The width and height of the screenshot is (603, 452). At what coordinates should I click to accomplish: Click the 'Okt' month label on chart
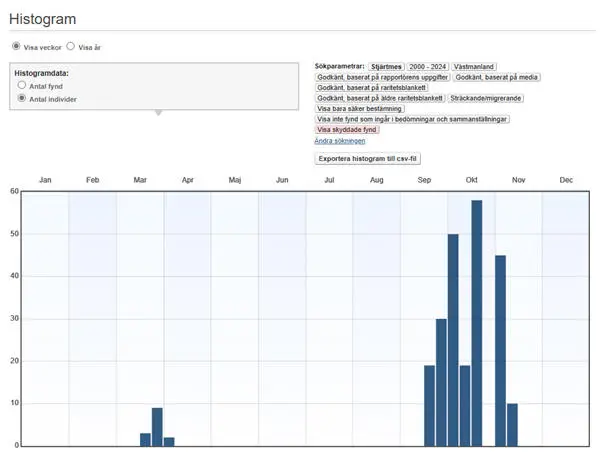pyautogui.click(x=471, y=180)
